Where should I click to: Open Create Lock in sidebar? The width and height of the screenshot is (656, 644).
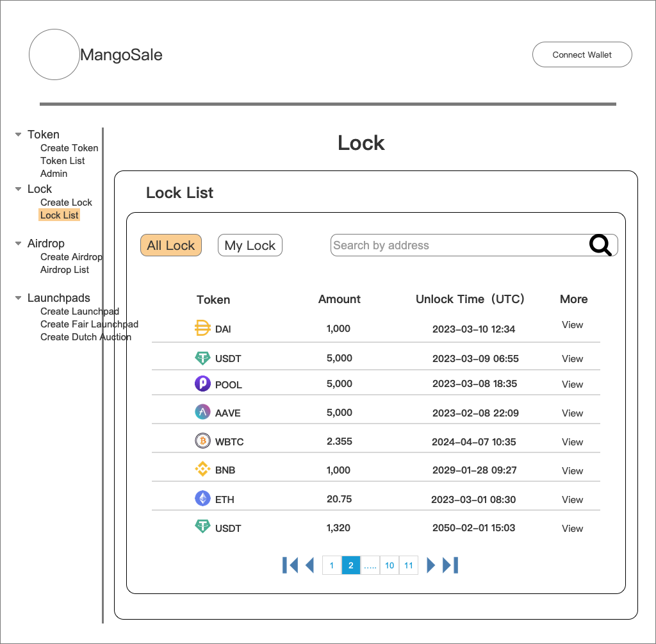click(x=66, y=202)
